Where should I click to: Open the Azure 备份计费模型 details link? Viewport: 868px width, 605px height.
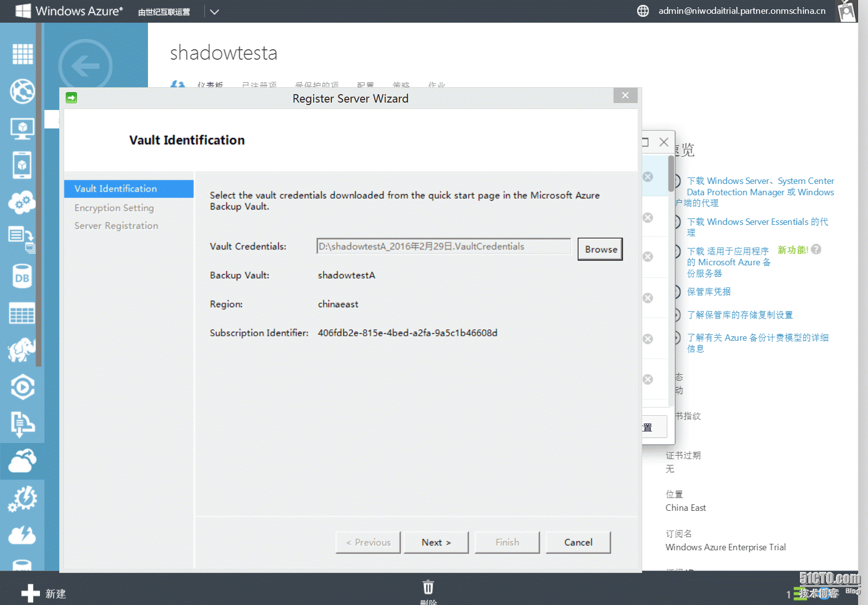[758, 343]
